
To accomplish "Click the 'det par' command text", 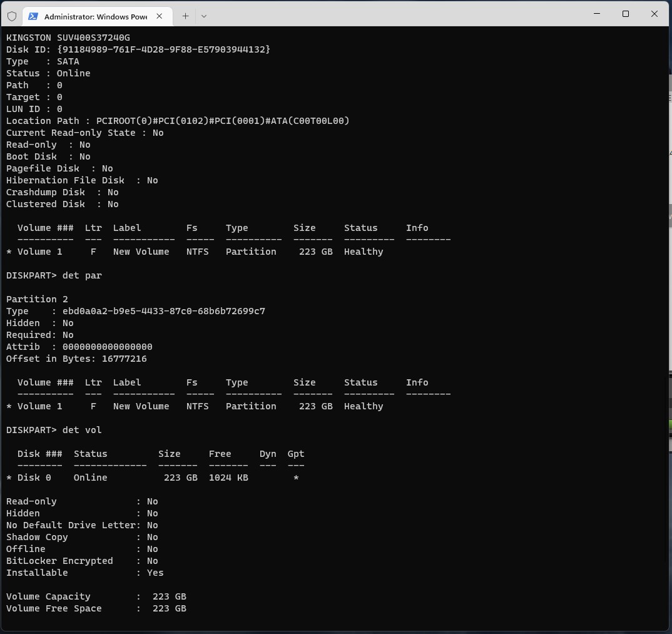I will coord(82,275).
